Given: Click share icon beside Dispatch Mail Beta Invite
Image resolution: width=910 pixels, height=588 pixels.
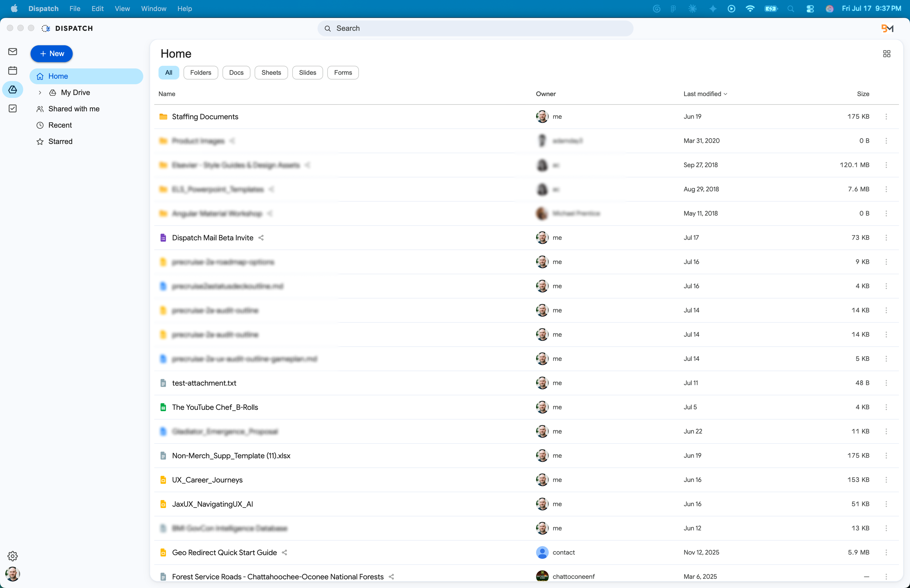Looking at the screenshot, I should click(x=261, y=237).
